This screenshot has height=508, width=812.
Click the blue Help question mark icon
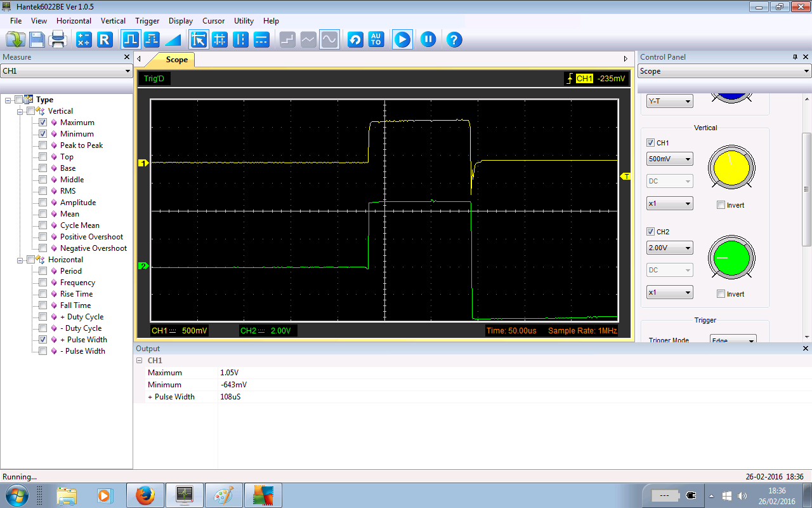tap(454, 40)
